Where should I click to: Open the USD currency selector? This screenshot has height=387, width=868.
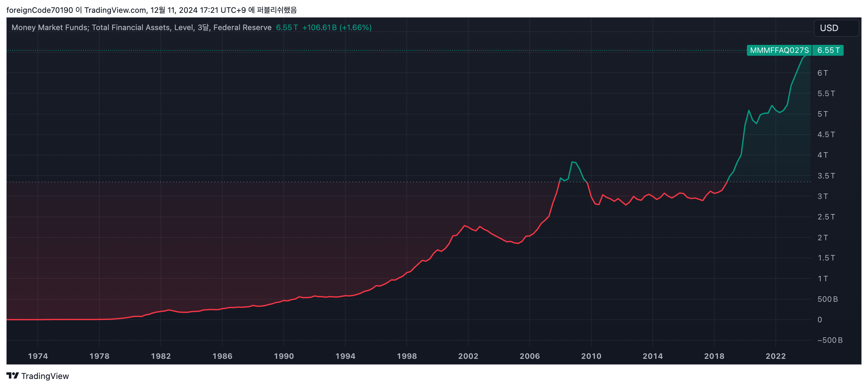[x=836, y=28]
